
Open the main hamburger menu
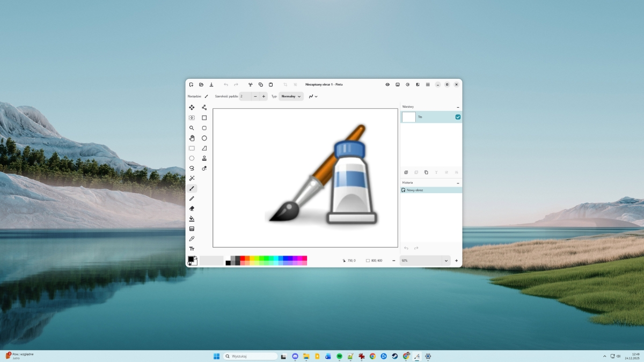428,85
